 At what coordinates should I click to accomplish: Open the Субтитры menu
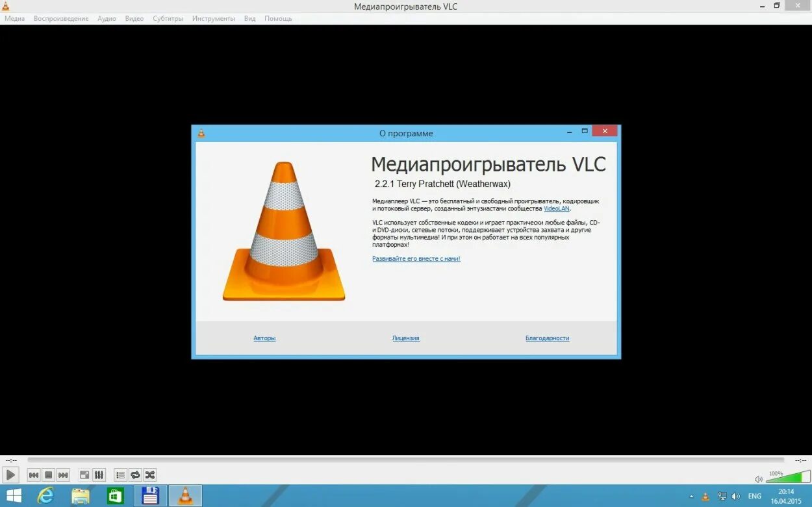coord(168,19)
